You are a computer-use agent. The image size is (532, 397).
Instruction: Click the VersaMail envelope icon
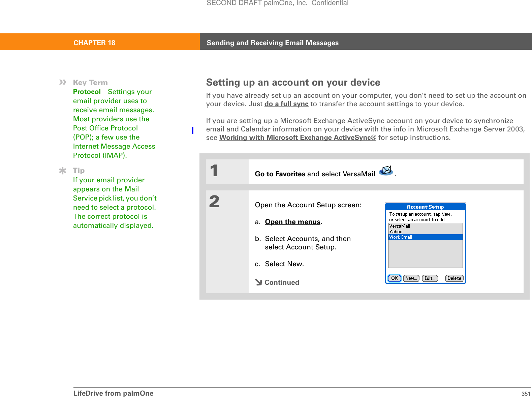coord(386,171)
